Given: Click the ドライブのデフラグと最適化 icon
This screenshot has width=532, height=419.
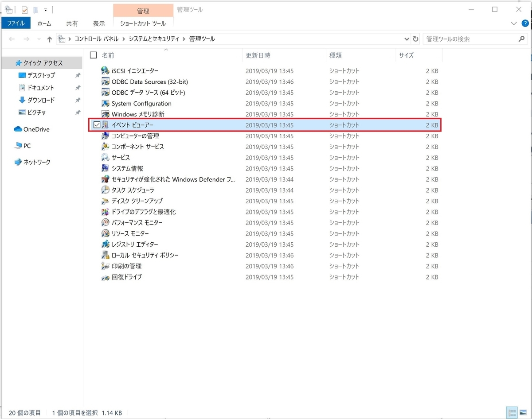Looking at the screenshot, I should pos(105,212).
